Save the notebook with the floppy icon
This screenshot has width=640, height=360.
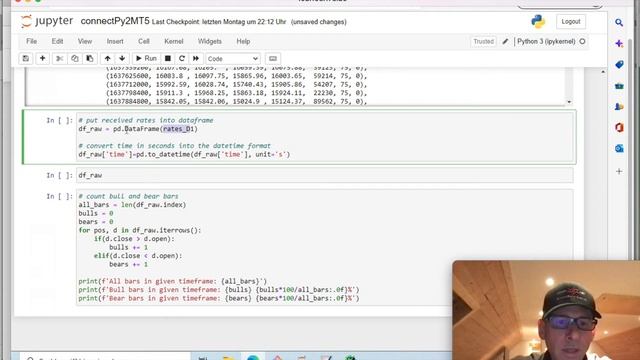(26, 58)
